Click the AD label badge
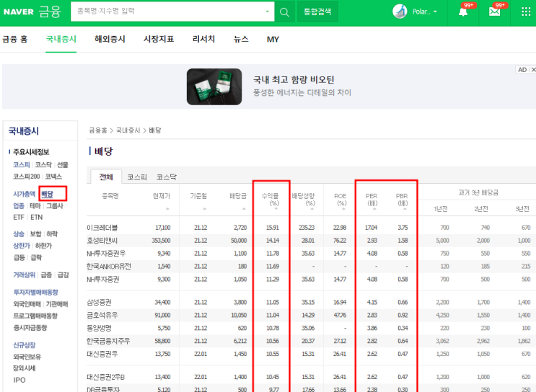This screenshot has height=392, width=536. (522, 70)
